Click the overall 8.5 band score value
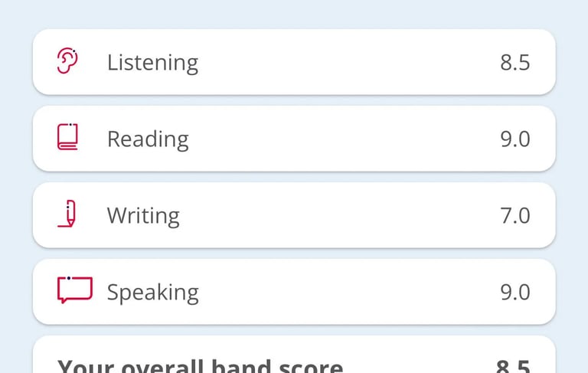The width and height of the screenshot is (588, 373). pyautogui.click(x=513, y=366)
